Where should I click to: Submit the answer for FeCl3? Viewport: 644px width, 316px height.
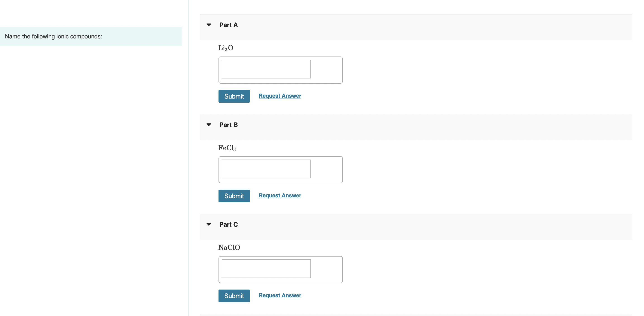click(234, 196)
